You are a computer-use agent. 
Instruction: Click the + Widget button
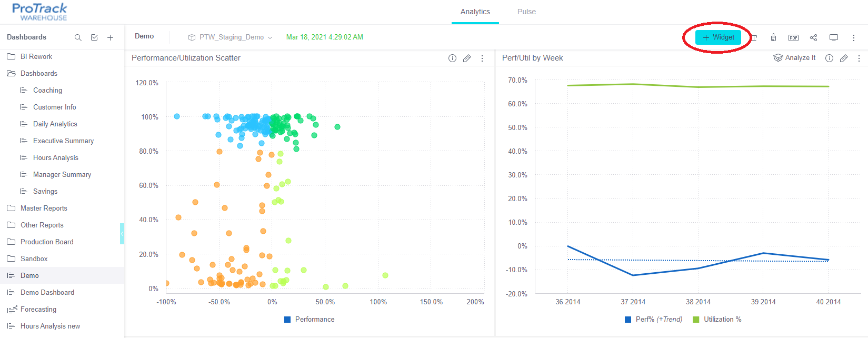(718, 37)
